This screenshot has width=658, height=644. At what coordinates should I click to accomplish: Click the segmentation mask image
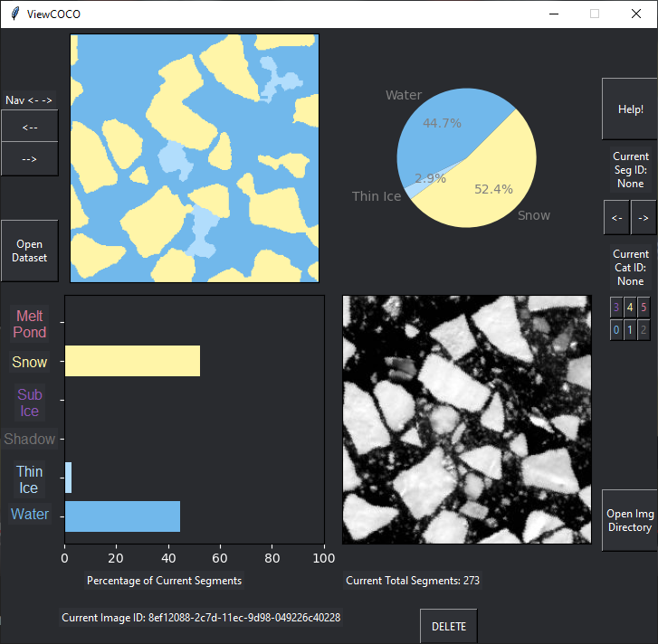[x=195, y=158]
